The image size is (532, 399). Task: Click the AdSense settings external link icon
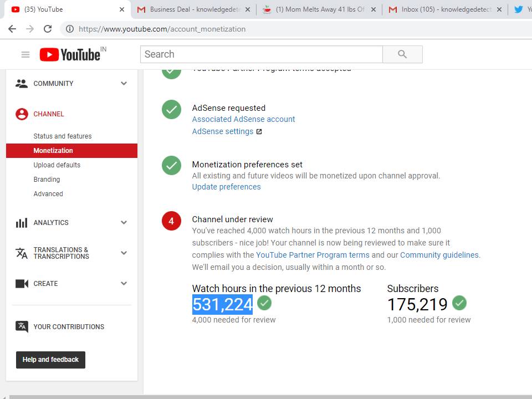pos(259,132)
